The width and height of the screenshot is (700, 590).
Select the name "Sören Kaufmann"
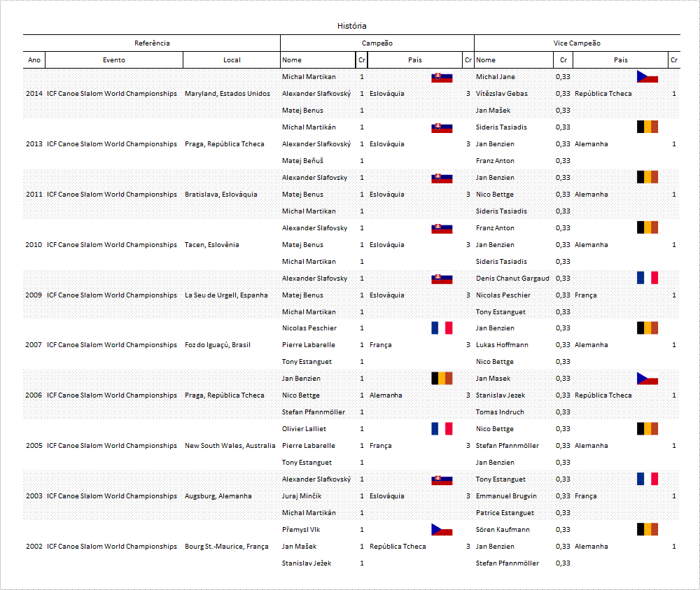(503, 530)
